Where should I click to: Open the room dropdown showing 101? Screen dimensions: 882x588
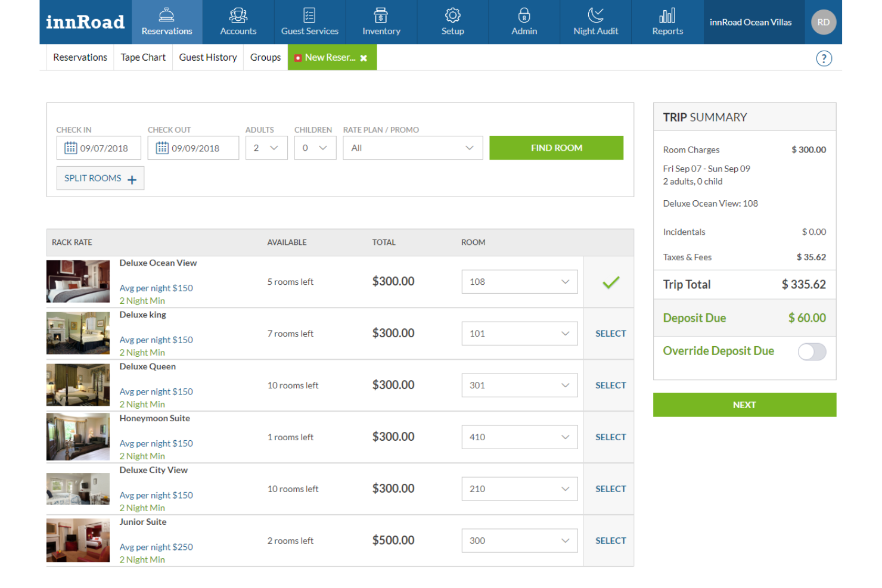(x=519, y=333)
